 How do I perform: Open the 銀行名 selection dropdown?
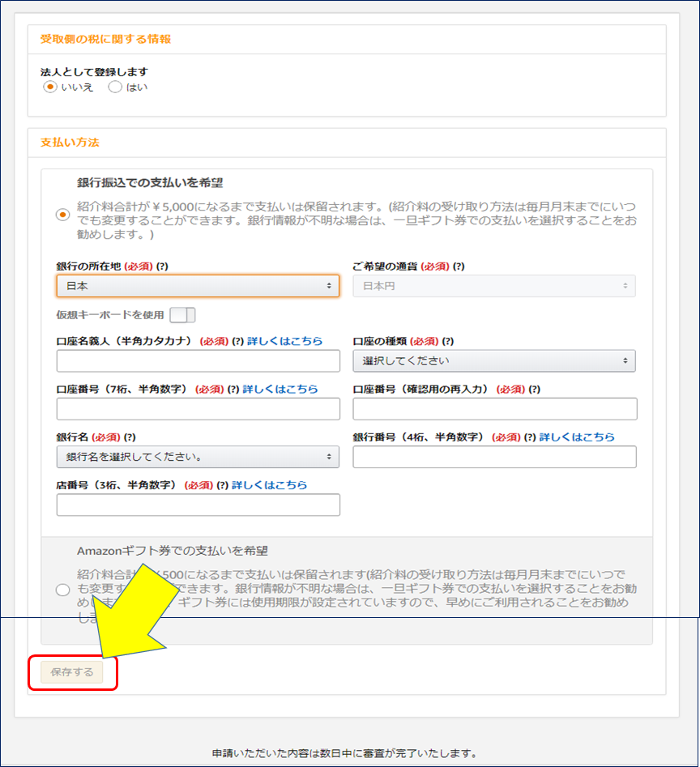[x=198, y=456]
